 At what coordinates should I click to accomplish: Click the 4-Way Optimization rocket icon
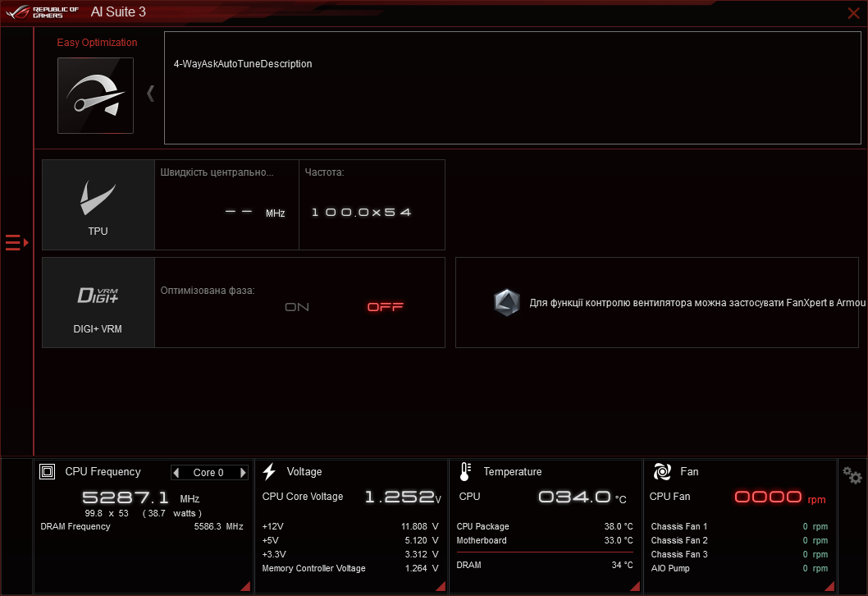tap(95, 95)
